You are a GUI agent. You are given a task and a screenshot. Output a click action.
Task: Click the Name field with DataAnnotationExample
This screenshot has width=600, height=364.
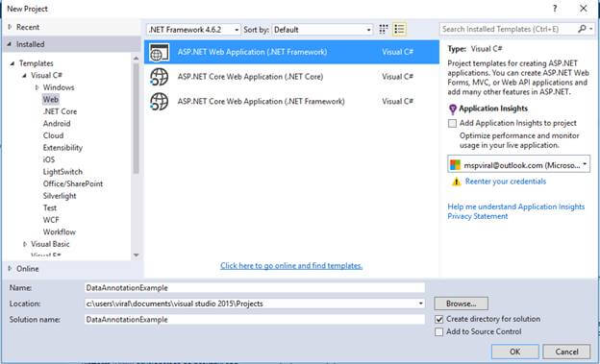[255, 288]
